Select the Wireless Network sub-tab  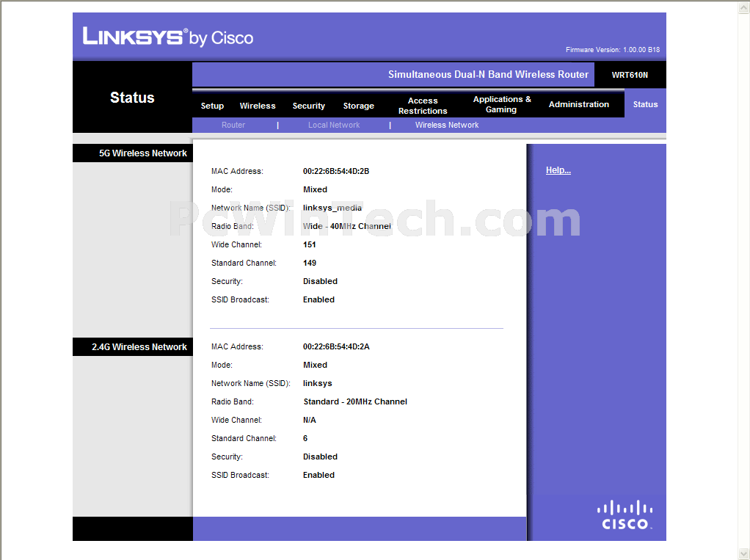click(x=447, y=125)
